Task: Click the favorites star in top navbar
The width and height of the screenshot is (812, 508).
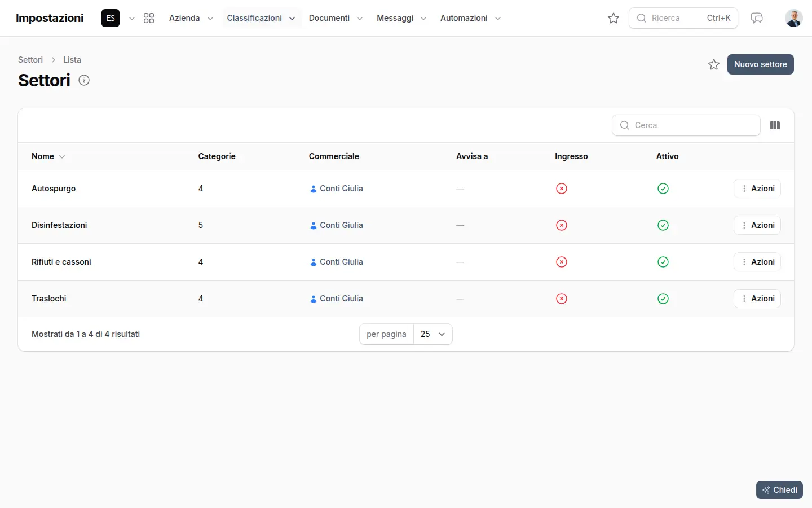Action: 614,18
